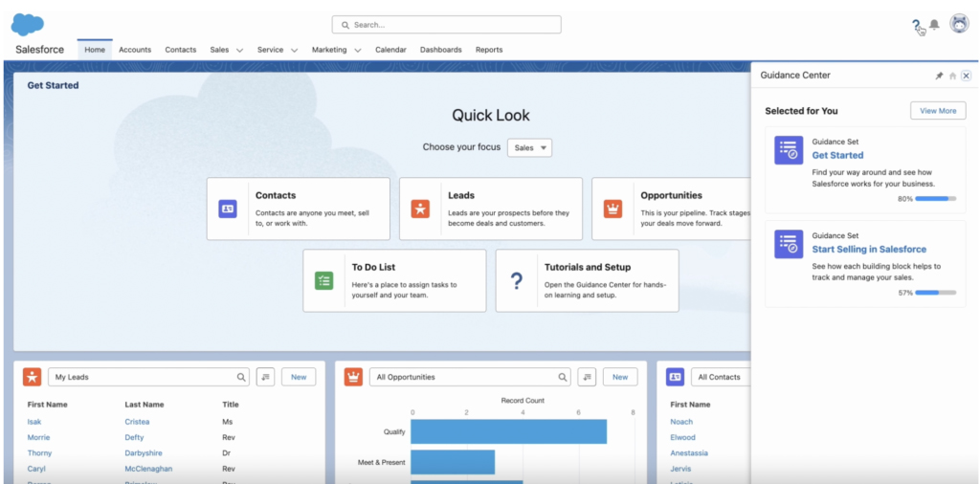This screenshot has width=980, height=484.
Task: Click the View More button
Action: click(x=938, y=111)
